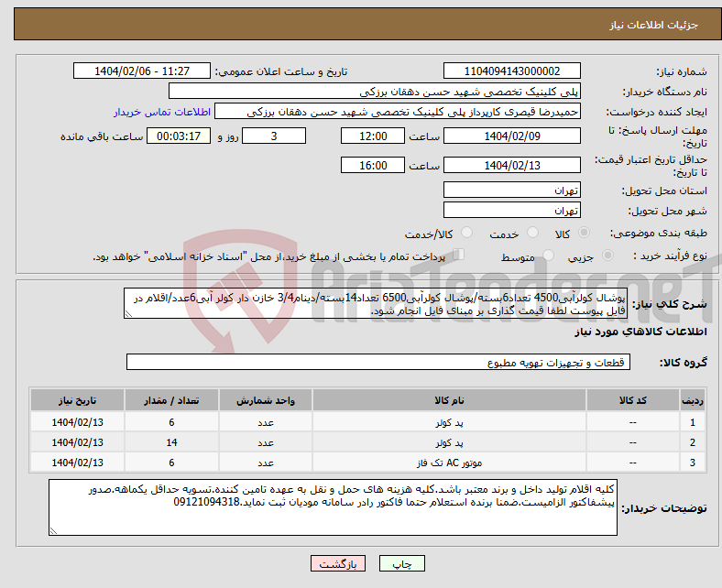Screen dimensions: 722x588
Task: Click the delivery city field تهران
Action: (511, 210)
